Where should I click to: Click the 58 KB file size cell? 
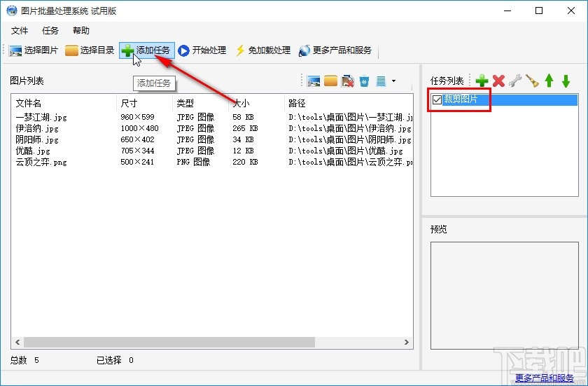tap(243, 117)
